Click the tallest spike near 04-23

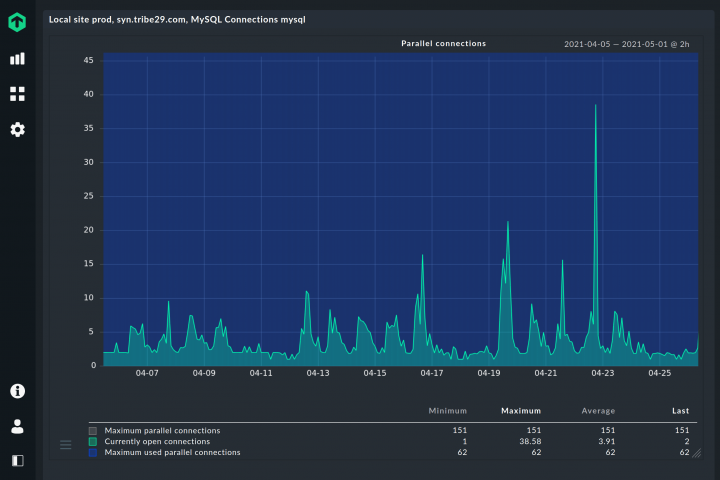click(596, 110)
